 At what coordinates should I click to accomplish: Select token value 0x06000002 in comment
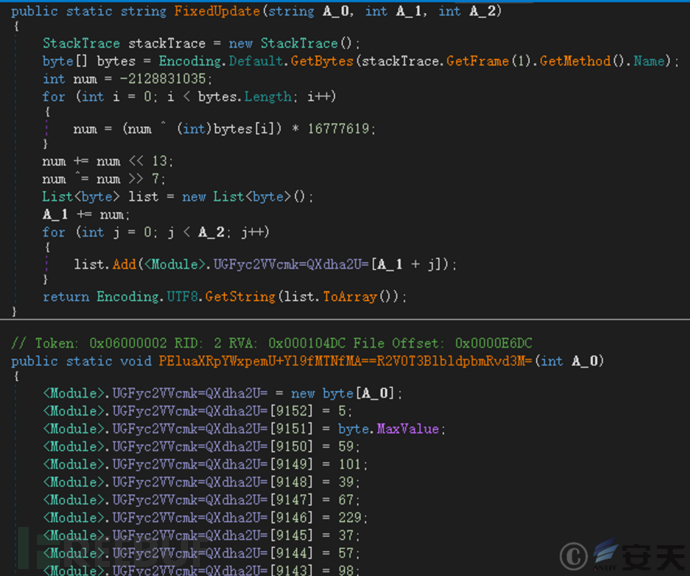coord(128,343)
